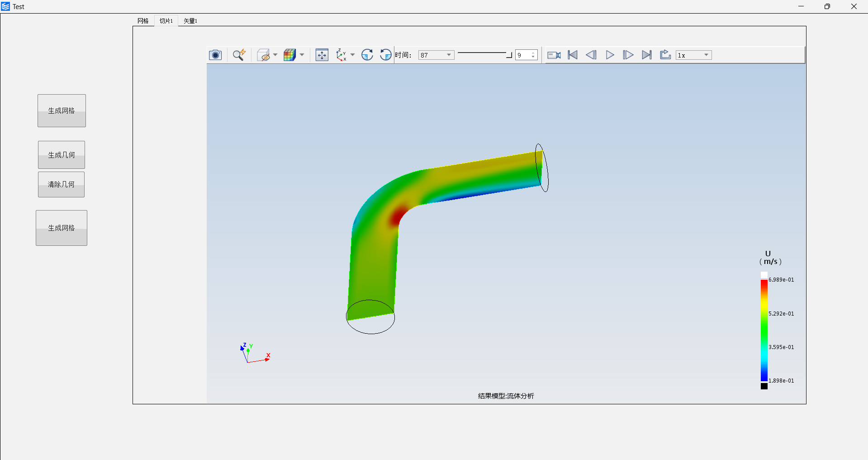This screenshot has height=460, width=868.
Task: Click the bottom 生成网格 button
Action: pos(62,228)
